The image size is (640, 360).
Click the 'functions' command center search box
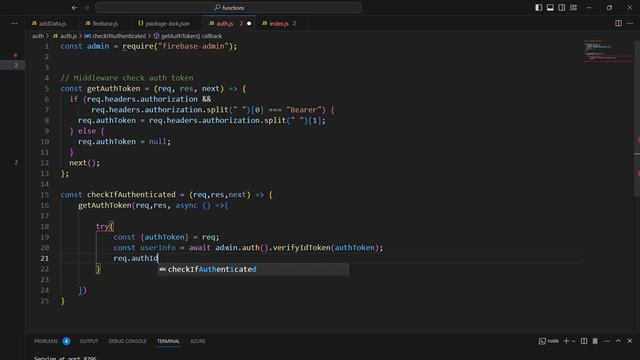coord(228,7)
